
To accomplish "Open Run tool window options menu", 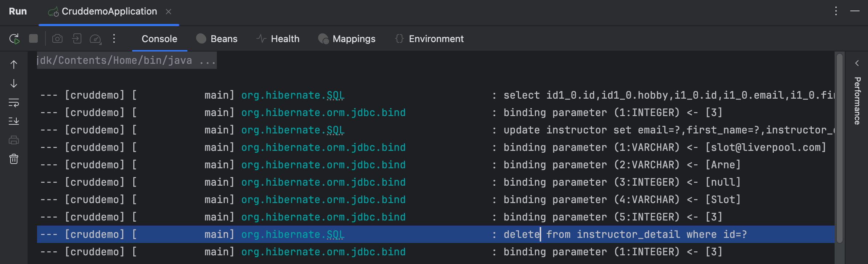I will pyautogui.click(x=836, y=11).
